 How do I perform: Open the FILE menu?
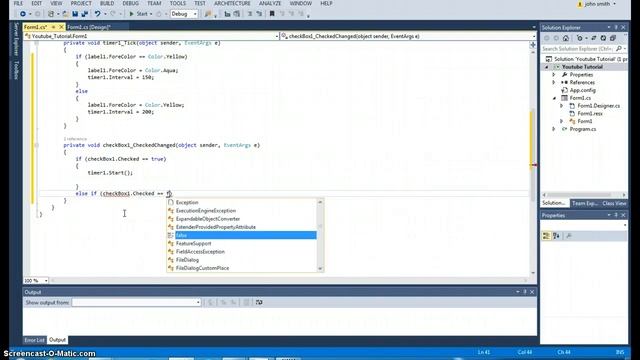point(18,3)
